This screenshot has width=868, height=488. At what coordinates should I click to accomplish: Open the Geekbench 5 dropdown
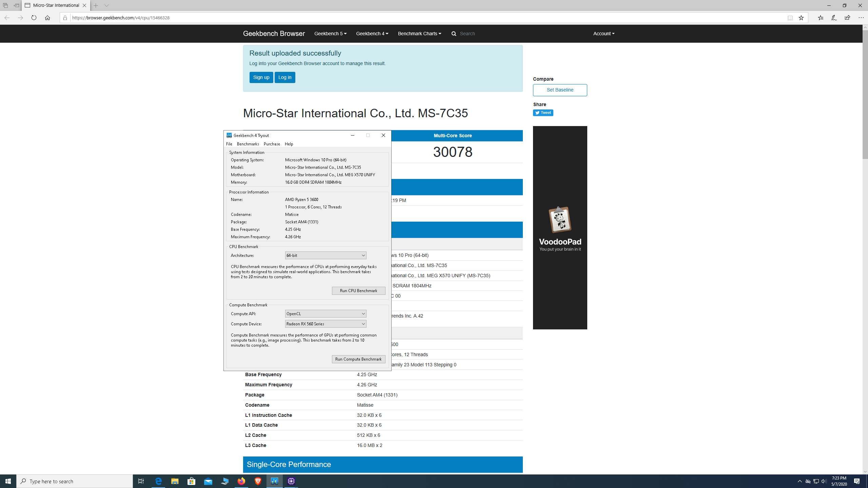(330, 34)
